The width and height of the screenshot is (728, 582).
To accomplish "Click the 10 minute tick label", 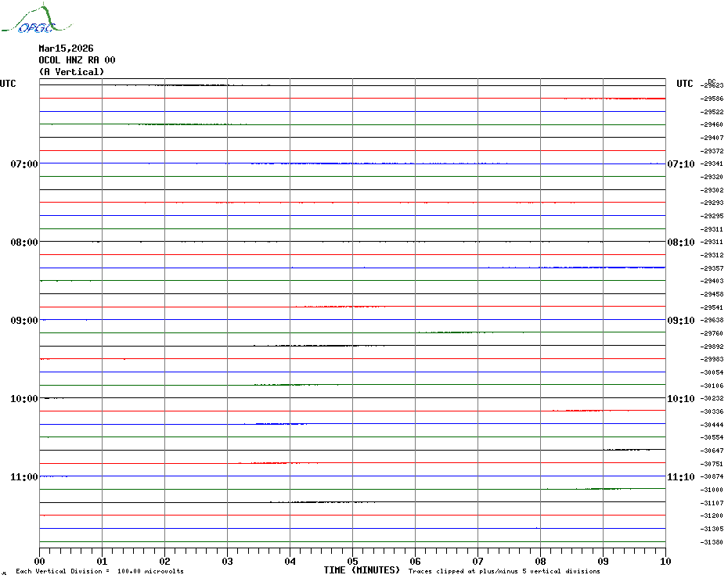I will tap(665, 561).
